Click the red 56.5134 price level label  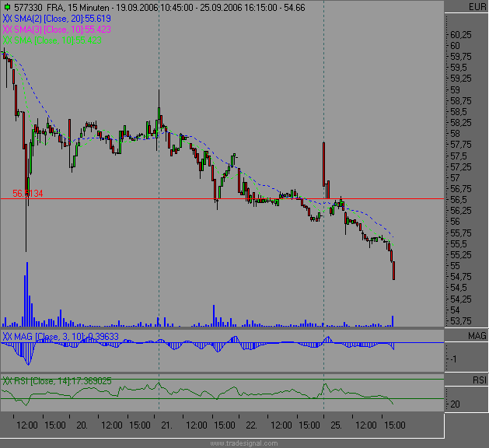tap(28, 194)
